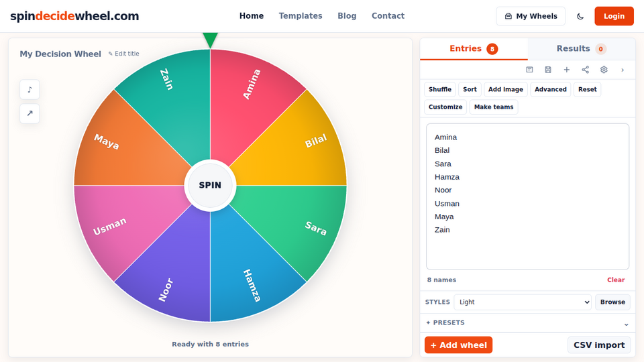The image size is (644, 362).
Task: Add new item using the plus icon
Action: click(566, 70)
